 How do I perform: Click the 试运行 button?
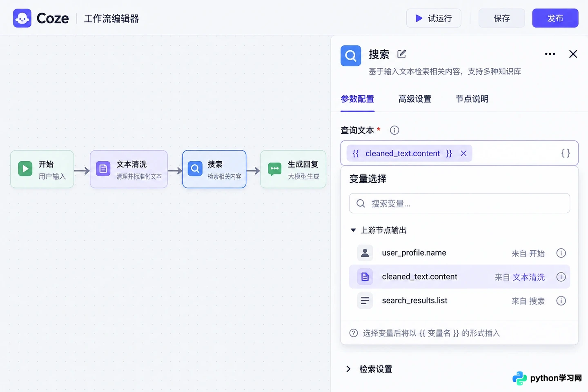434,18
